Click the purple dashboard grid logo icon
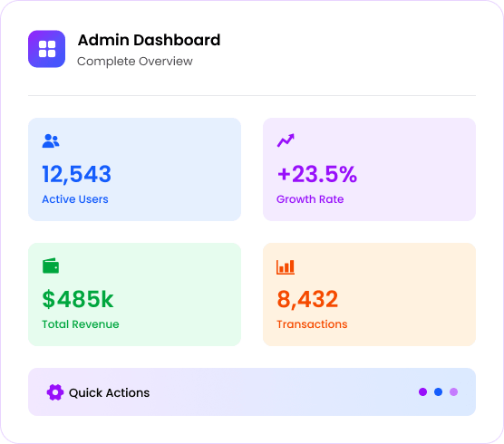504x444 pixels. click(46, 49)
